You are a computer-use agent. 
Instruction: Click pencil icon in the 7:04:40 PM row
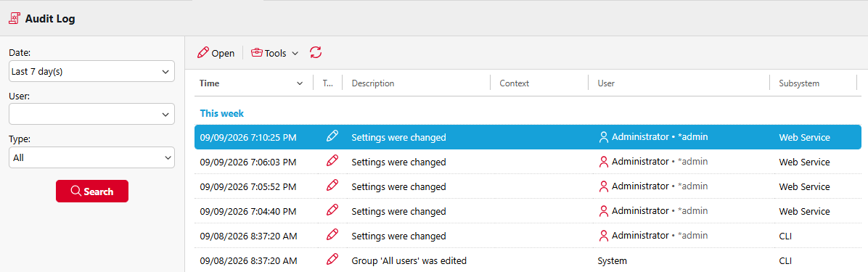point(332,210)
